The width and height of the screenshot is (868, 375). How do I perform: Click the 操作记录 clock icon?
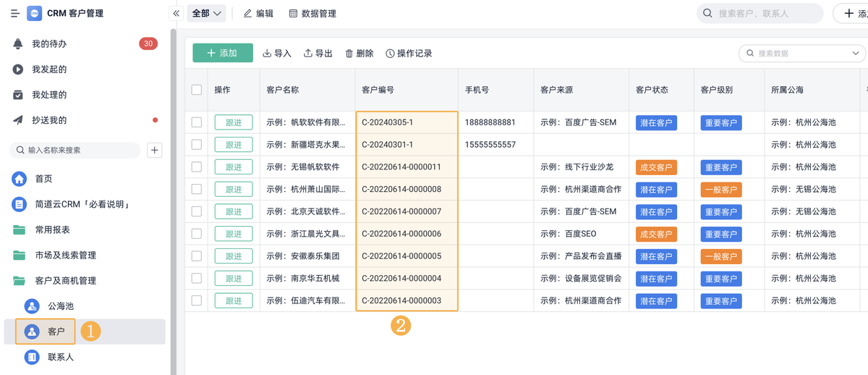click(391, 54)
